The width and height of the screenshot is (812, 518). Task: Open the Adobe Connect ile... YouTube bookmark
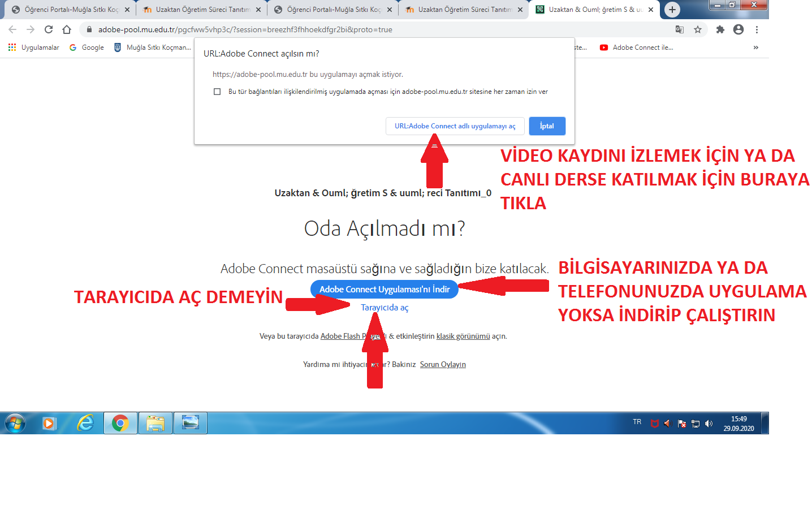pos(637,48)
